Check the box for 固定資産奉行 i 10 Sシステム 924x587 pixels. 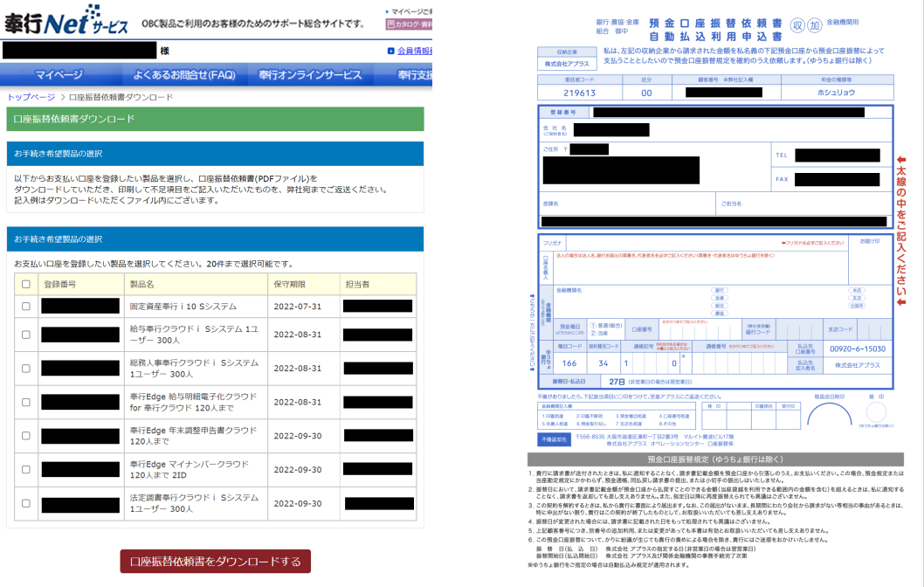[x=26, y=307]
